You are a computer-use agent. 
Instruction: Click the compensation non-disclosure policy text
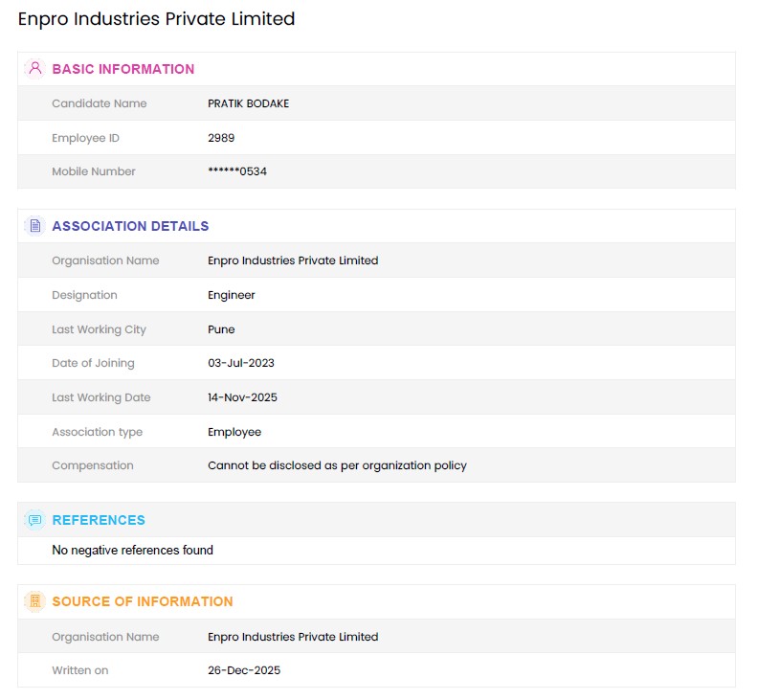coord(337,465)
